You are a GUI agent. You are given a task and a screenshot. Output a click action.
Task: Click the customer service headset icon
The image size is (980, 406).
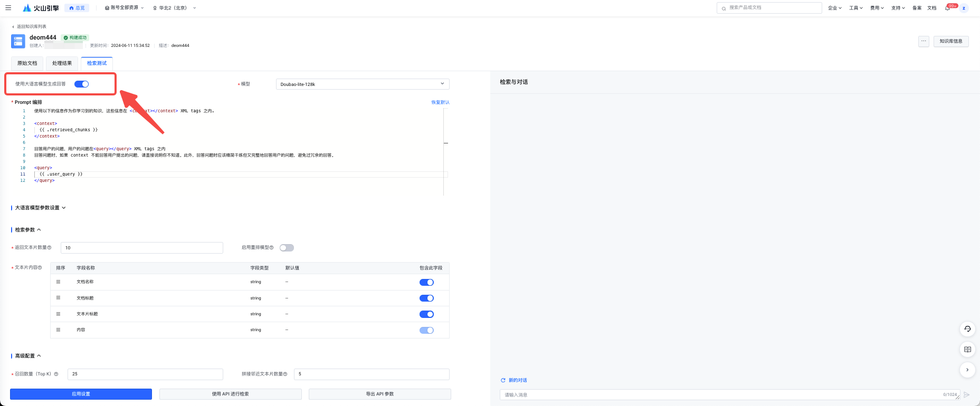(x=967, y=329)
